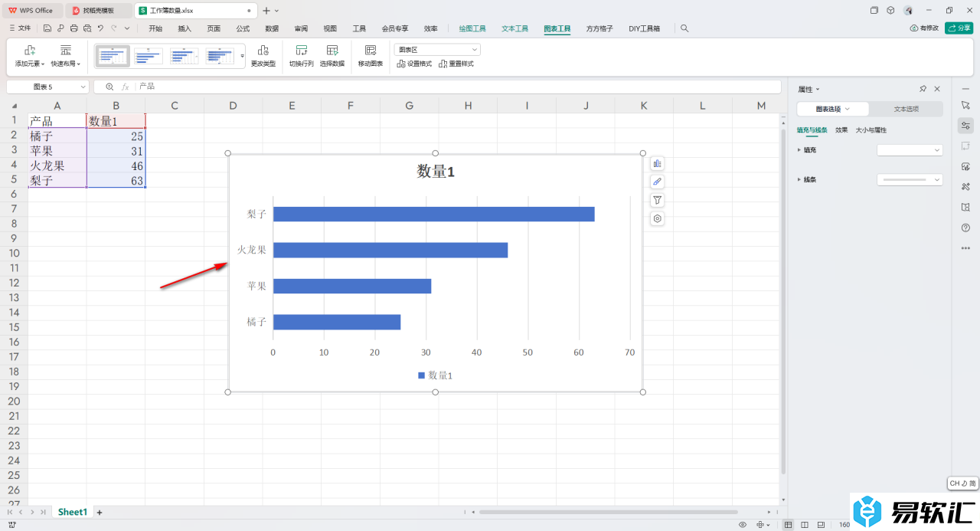The width and height of the screenshot is (980, 531).
Task: Click the chart filter funnel button
Action: [x=657, y=200]
